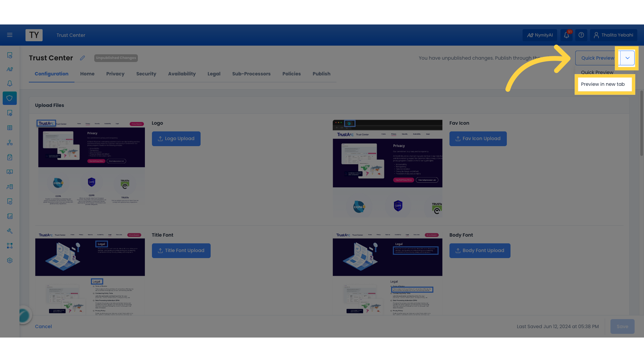
Task: Open the workflow nodes sidebar icon
Action: pyautogui.click(x=10, y=246)
